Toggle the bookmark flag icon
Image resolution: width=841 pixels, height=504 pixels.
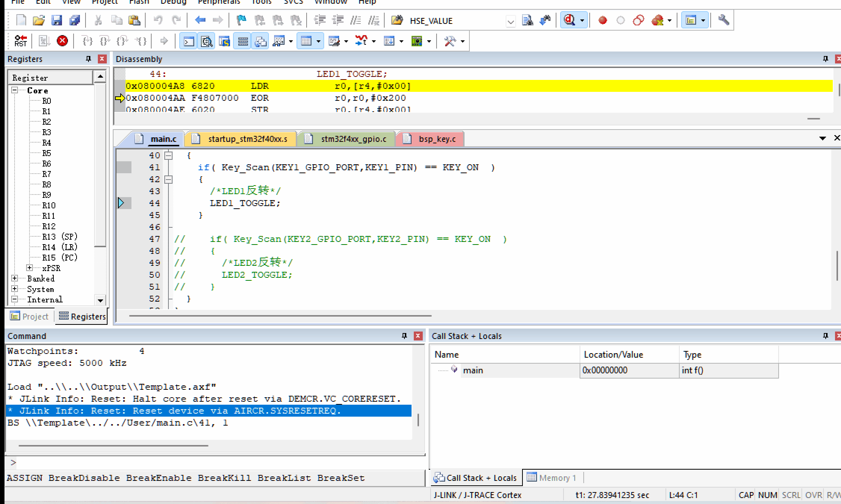[241, 20]
